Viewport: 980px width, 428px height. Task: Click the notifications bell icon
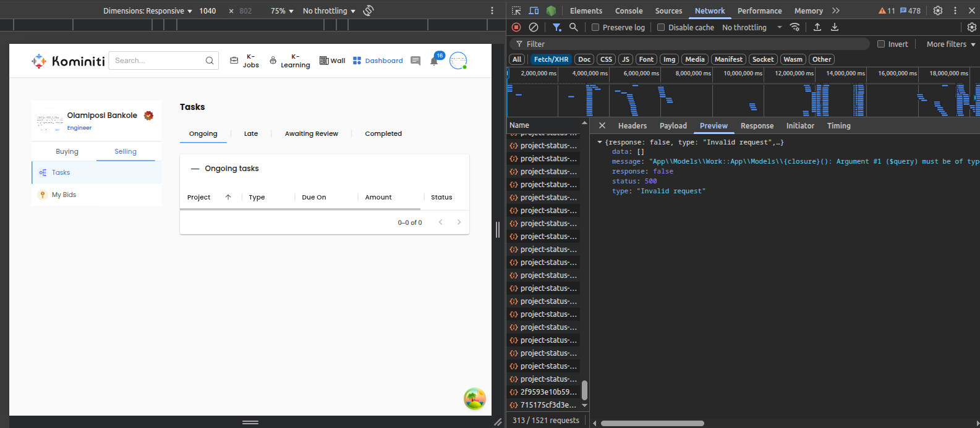coord(434,61)
